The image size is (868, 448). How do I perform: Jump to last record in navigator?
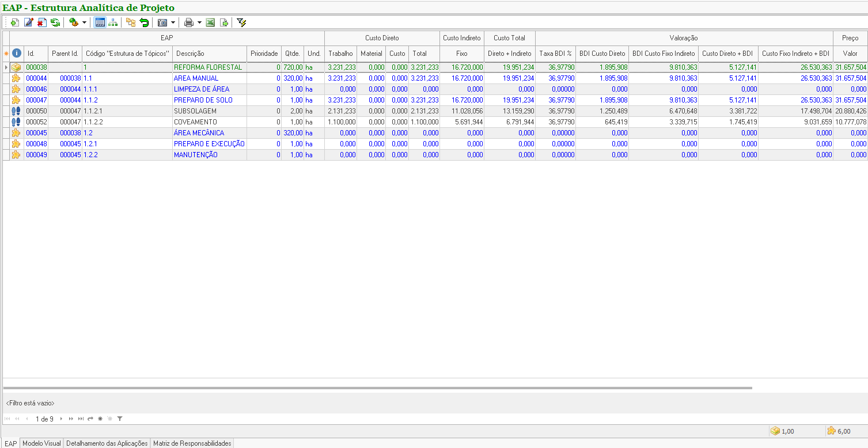pyautogui.click(x=81, y=419)
